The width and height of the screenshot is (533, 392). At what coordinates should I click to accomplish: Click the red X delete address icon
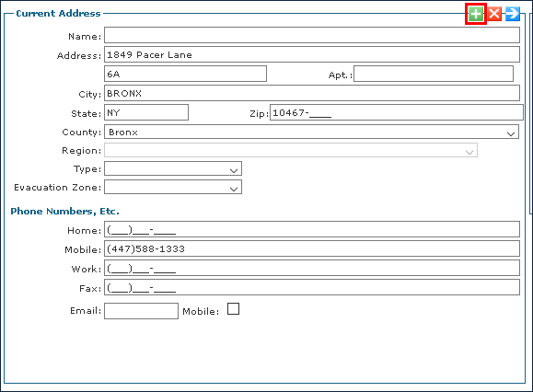[x=494, y=14]
